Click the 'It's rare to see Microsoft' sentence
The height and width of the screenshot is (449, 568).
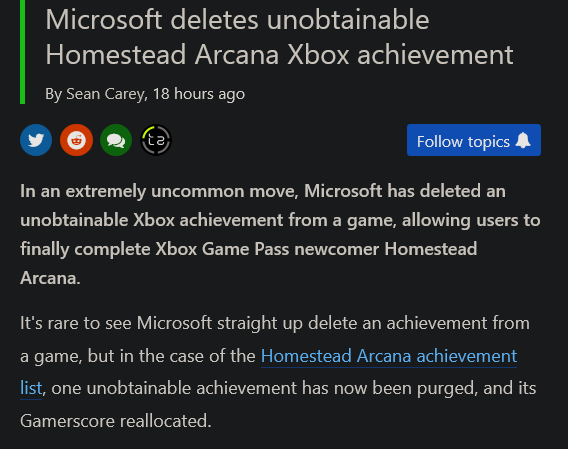(x=116, y=323)
